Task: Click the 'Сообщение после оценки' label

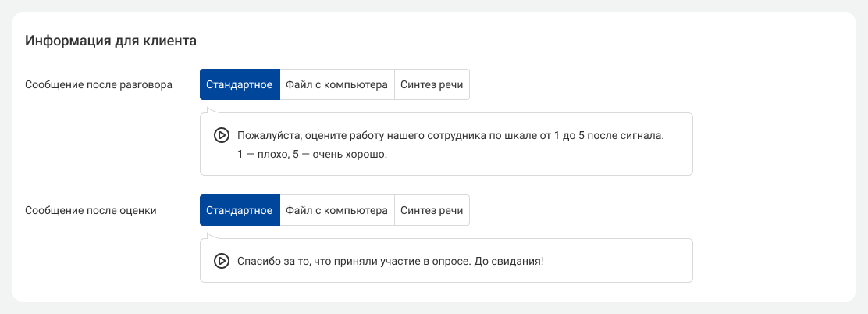Action: coord(91,210)
